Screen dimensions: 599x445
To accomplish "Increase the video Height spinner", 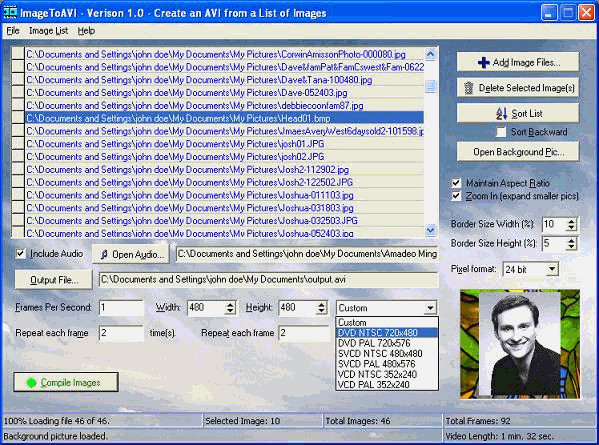I will point(322,305).
